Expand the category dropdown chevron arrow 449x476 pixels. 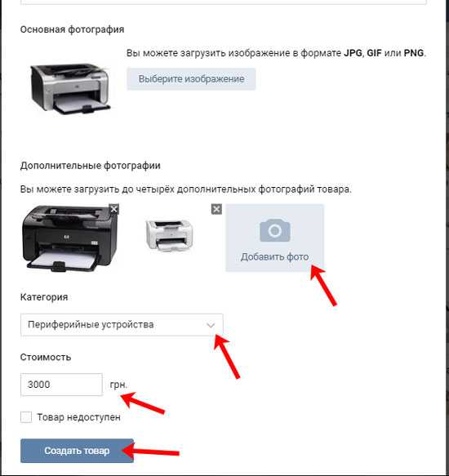[x=211, y=325]
